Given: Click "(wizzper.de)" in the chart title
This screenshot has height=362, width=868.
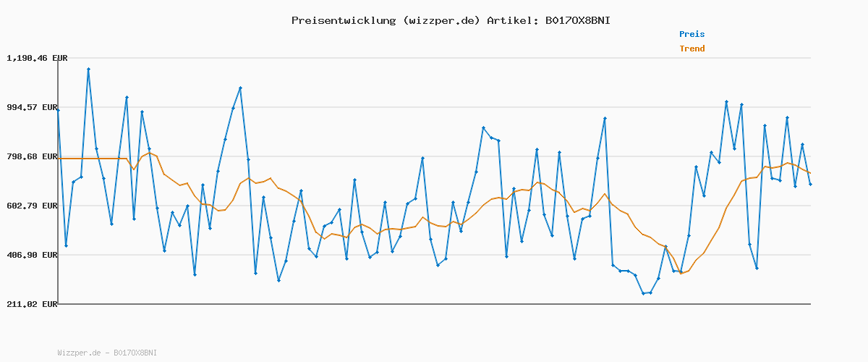Looking at the screenshot, I should click(441, 20).
